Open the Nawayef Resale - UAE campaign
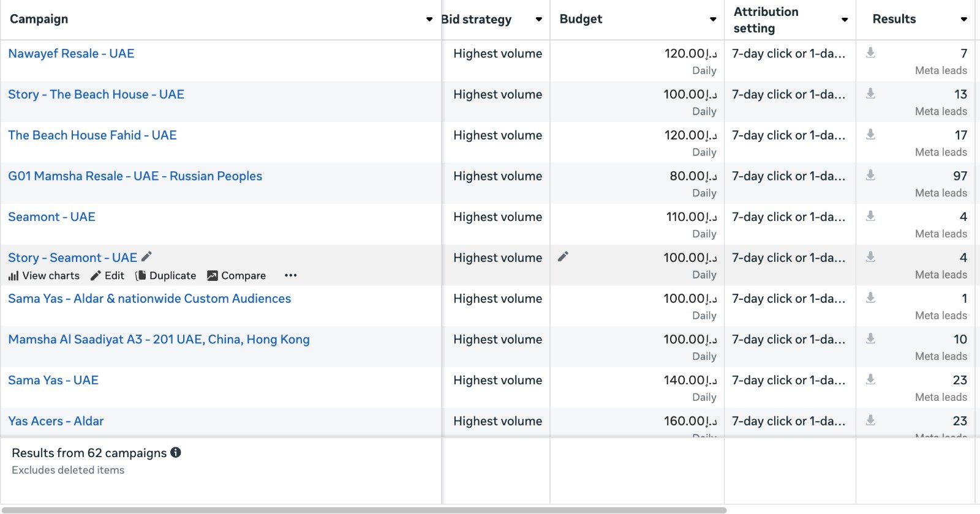Viewport: 980px width, 514px height. tap(71, 53)
